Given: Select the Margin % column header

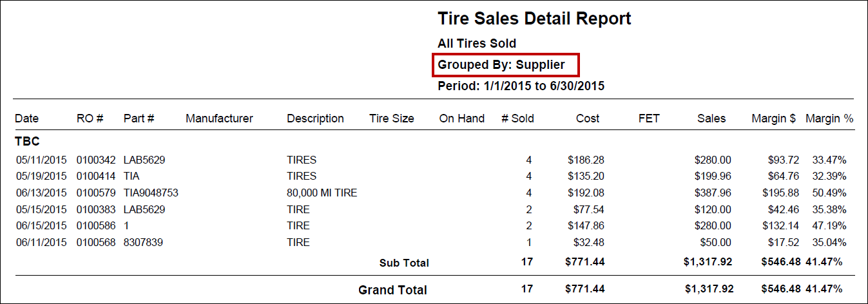Looking at the screenshot, I should [829, 119].
